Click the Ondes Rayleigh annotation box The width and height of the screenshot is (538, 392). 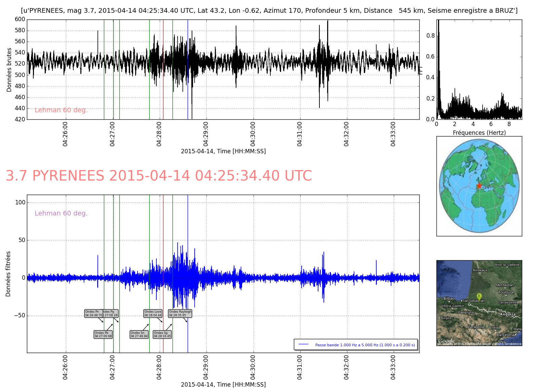(180, 313)
